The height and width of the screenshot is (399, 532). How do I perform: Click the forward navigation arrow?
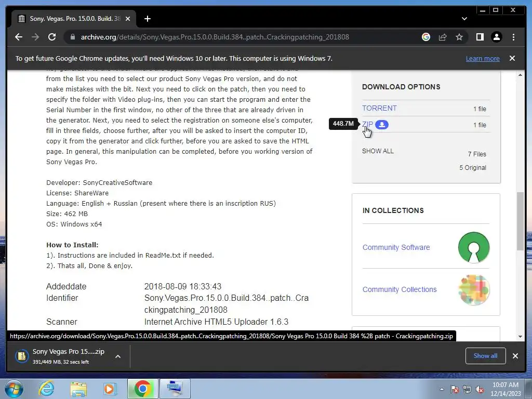(35, 37)
